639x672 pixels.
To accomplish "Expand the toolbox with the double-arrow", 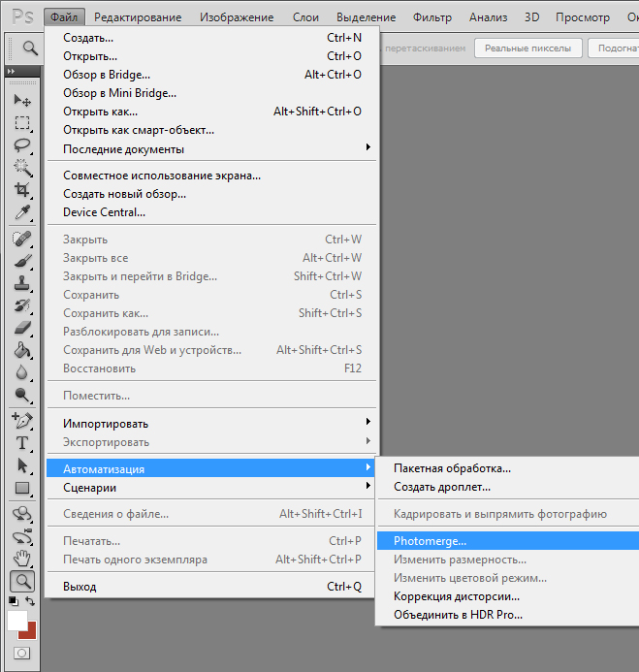I will pos(11,71).
